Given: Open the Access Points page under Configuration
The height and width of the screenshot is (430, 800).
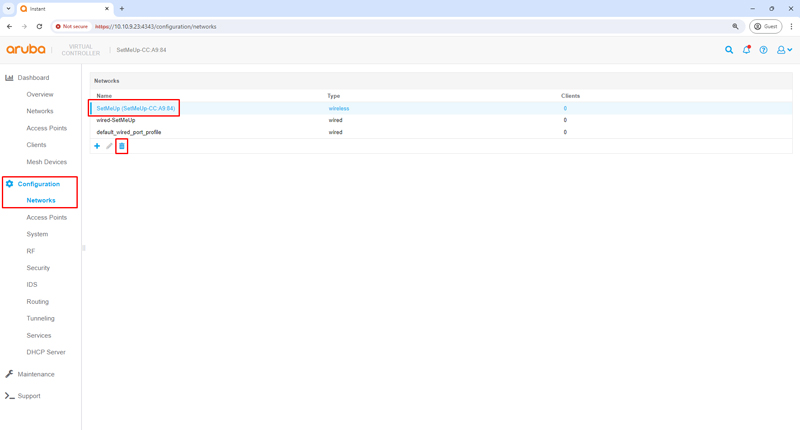Looking at the screenshot, I should [46, 217].
